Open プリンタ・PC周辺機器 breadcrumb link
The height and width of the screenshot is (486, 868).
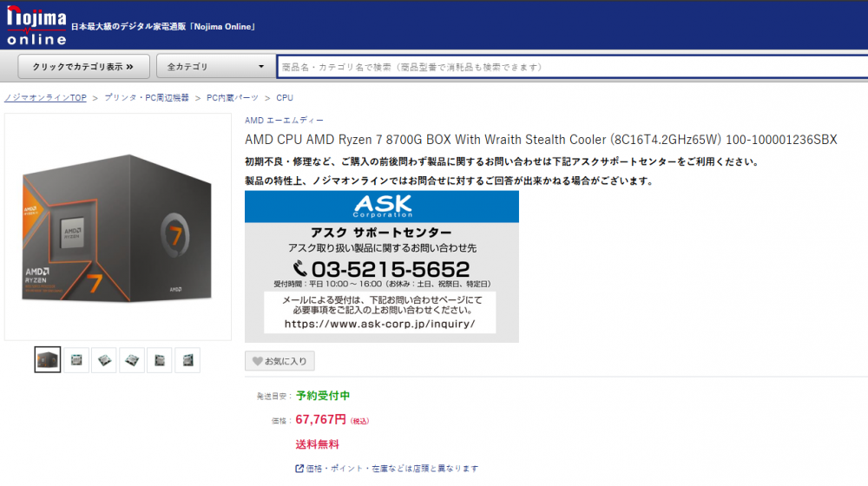(x=147, y=97)
